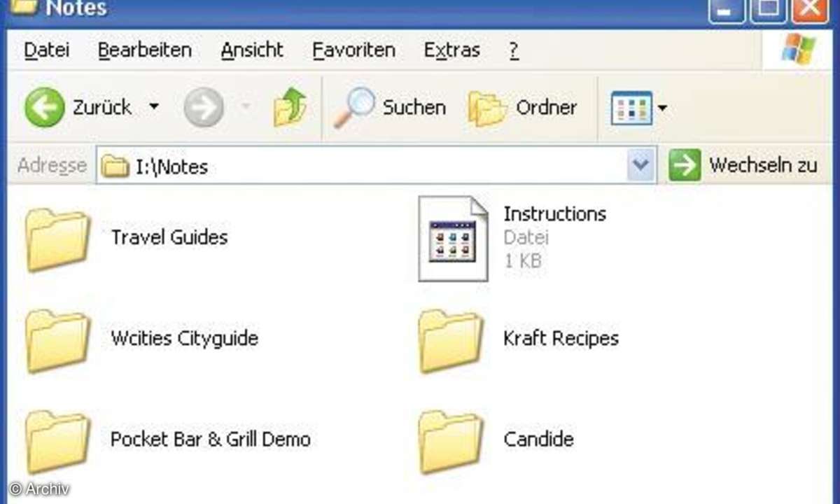Expand the Views dropdown arrow

point(661,108)
